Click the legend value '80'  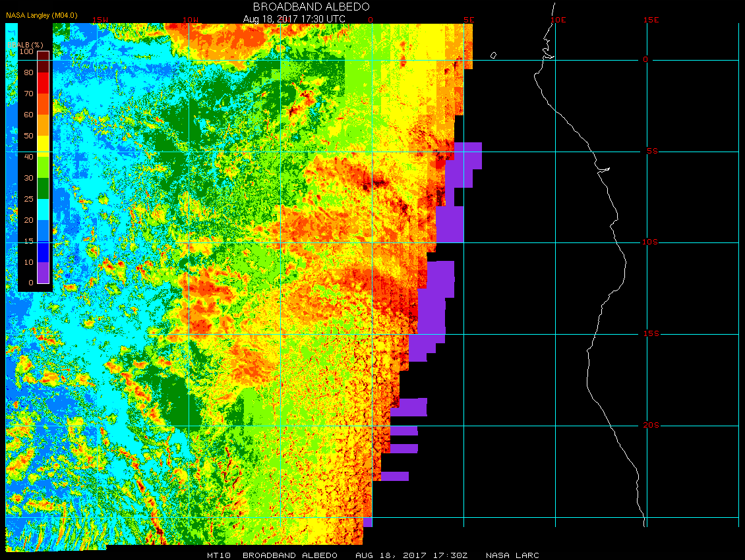click(x=28, y=72)
